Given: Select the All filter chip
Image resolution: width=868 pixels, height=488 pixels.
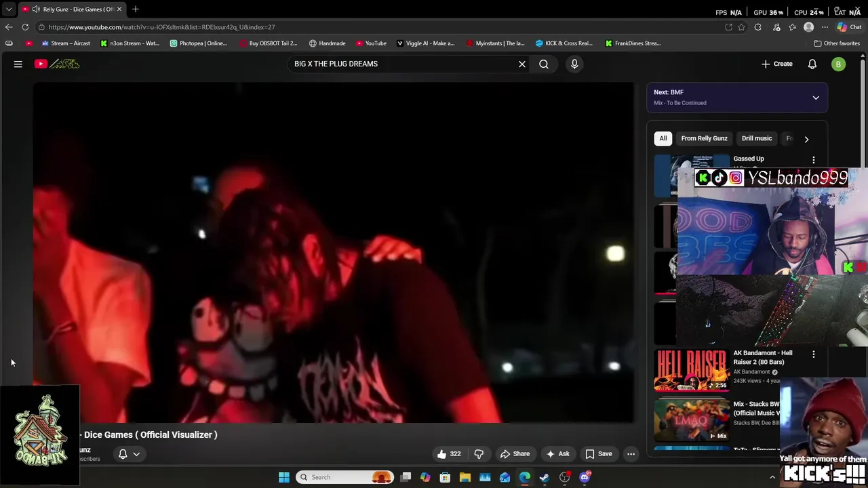Looking at the screenshot, I should [x=663, y=138].
